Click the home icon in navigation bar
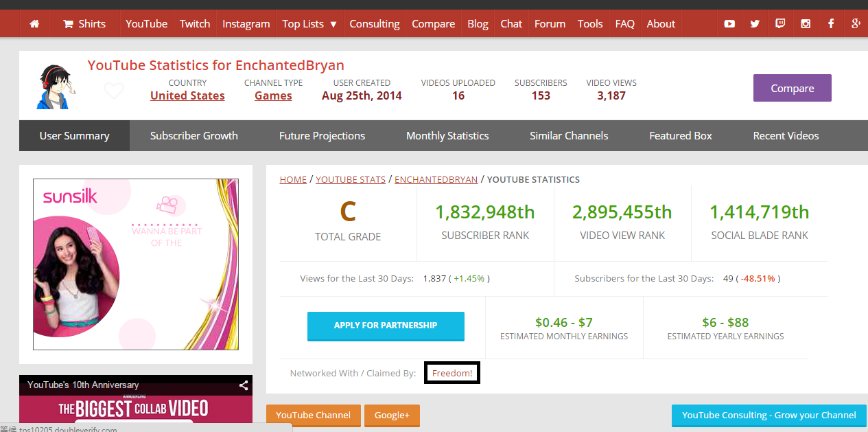 click(x=34, y=24)
